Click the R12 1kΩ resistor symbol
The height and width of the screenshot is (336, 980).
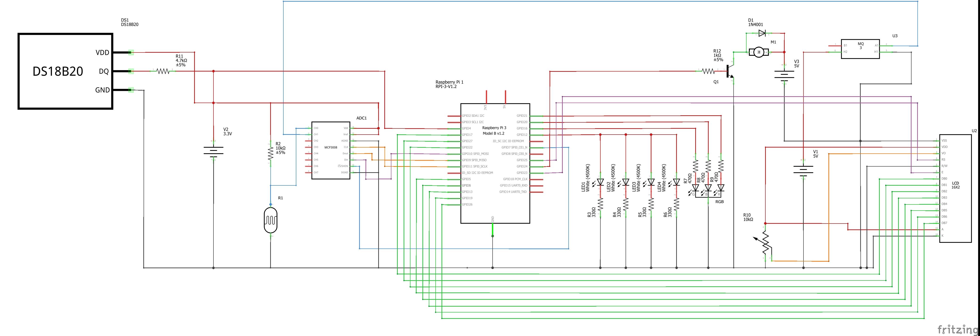(x=708, y=71)
